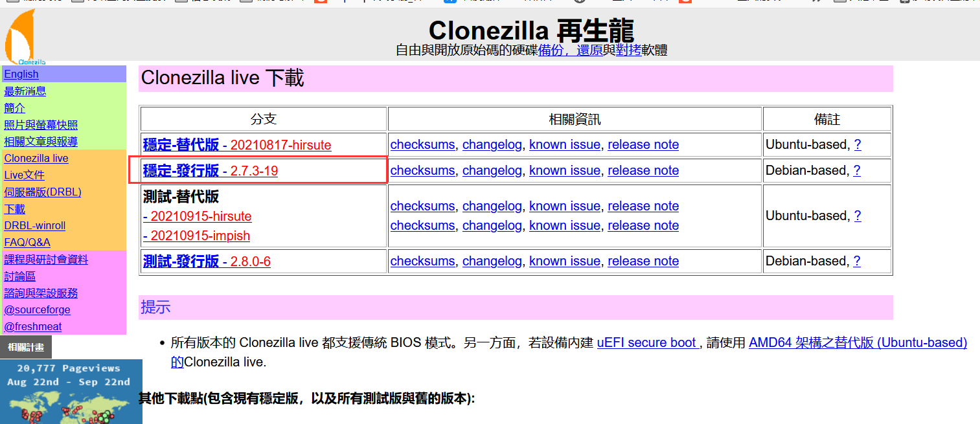
Task: Open the Live文件 sidebar link
Action: pyautogui.click(x=24, y=175)
